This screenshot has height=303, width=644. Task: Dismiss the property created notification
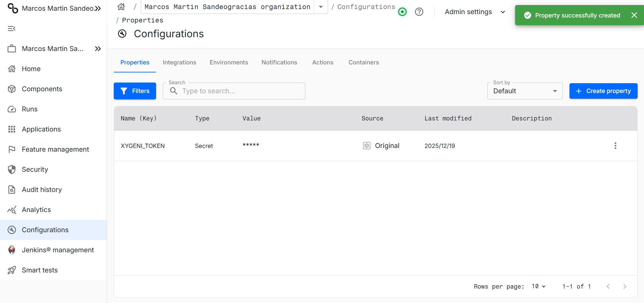pyautogui.click(x=634, y=15)
